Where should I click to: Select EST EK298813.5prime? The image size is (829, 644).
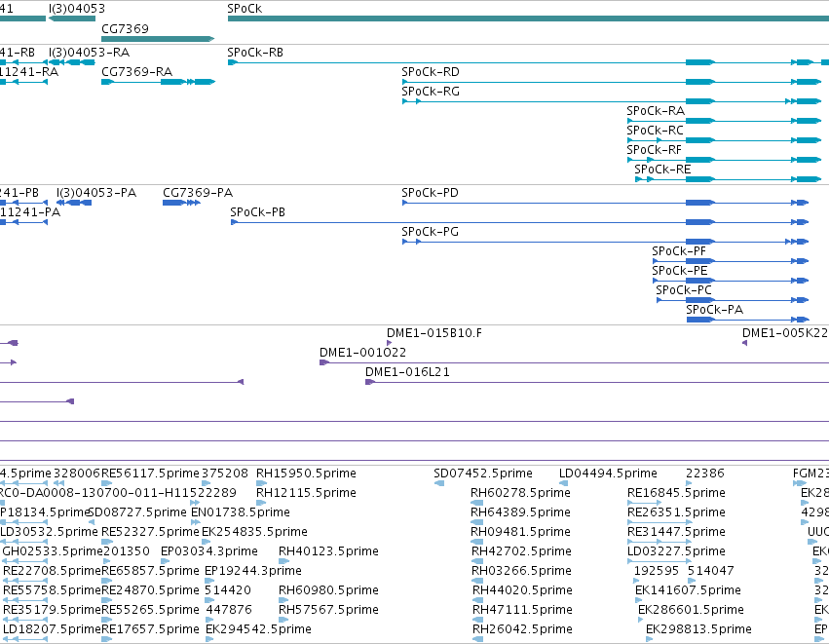698,629
